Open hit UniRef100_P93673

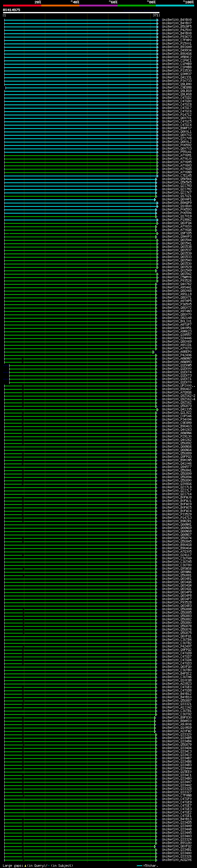point(177,37)
